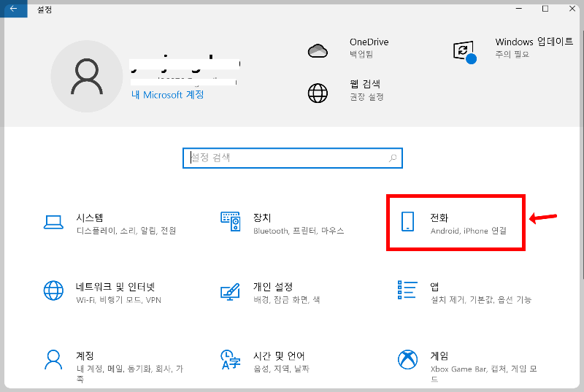Click 'Wi-Fi, 비행기 모드, VPN' description
The height and width of the screenshot is (392, 584).
pyautogui.click(x=119, y=300)
